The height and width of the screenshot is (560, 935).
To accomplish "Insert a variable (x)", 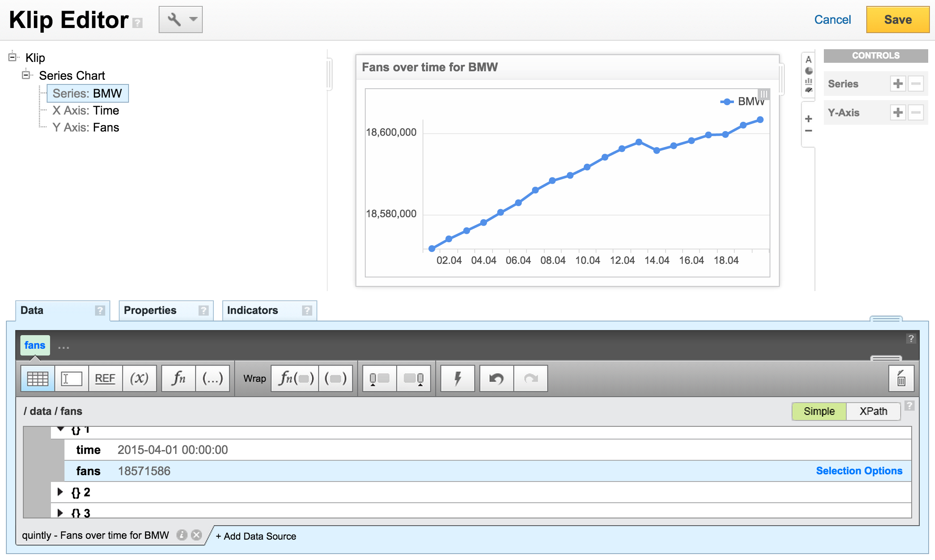I will coord(139,378).
